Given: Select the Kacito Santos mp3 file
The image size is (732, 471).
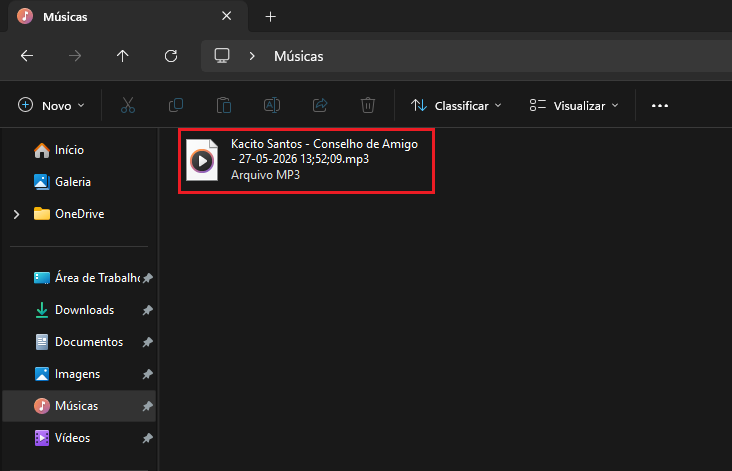Looking at the screenshot, I should click(306, 160).
